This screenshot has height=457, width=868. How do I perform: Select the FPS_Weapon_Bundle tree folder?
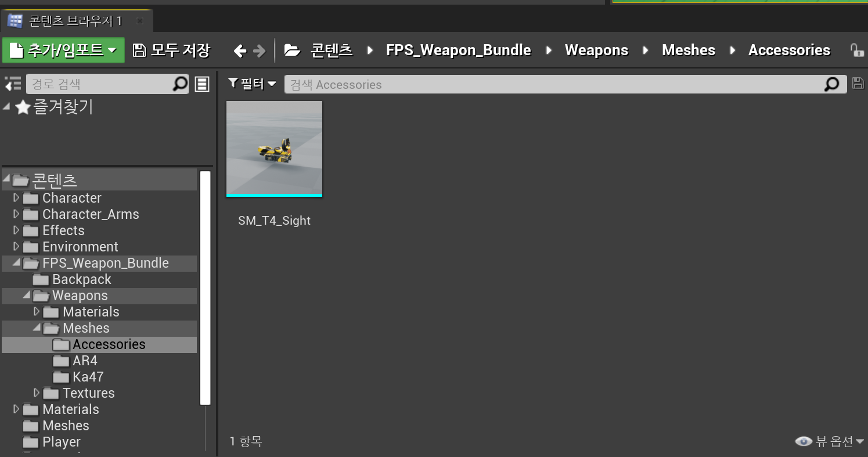(x=105, y=263)
